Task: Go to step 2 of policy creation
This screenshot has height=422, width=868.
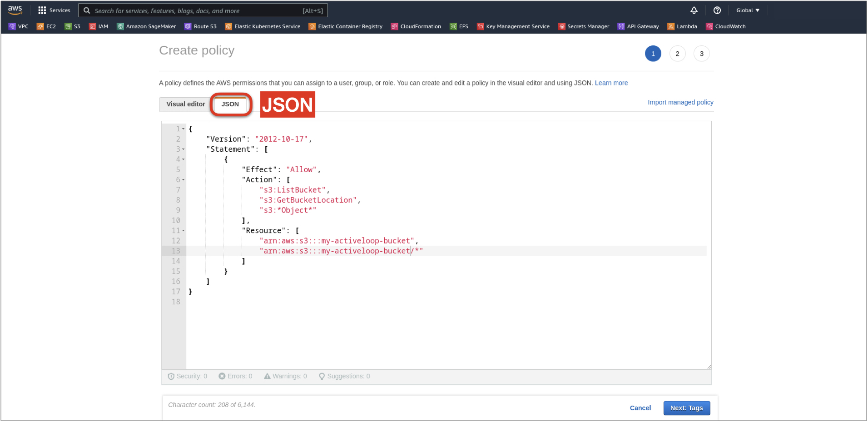Action: point(677,54)
